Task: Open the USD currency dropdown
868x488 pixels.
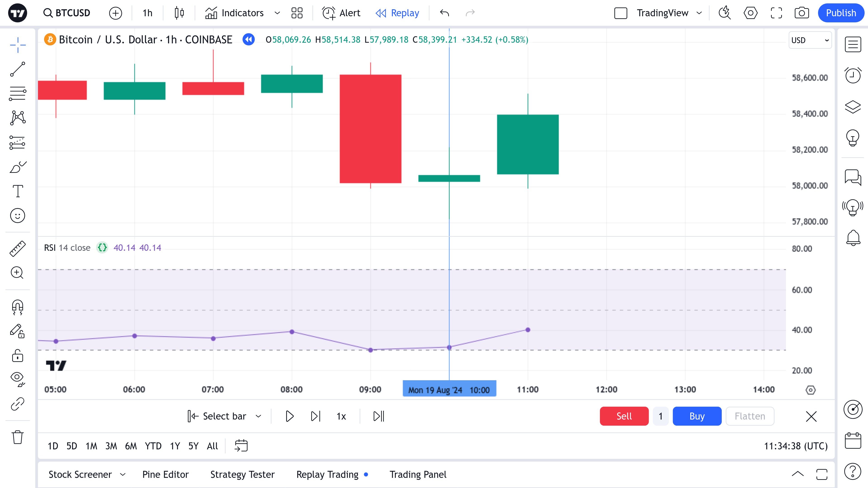Action: click(x=810, y=40)
